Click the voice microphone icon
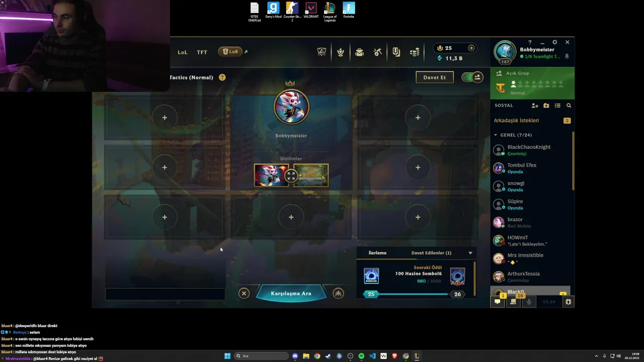This screenshot has height=362, width=644. tap(529, 302)
